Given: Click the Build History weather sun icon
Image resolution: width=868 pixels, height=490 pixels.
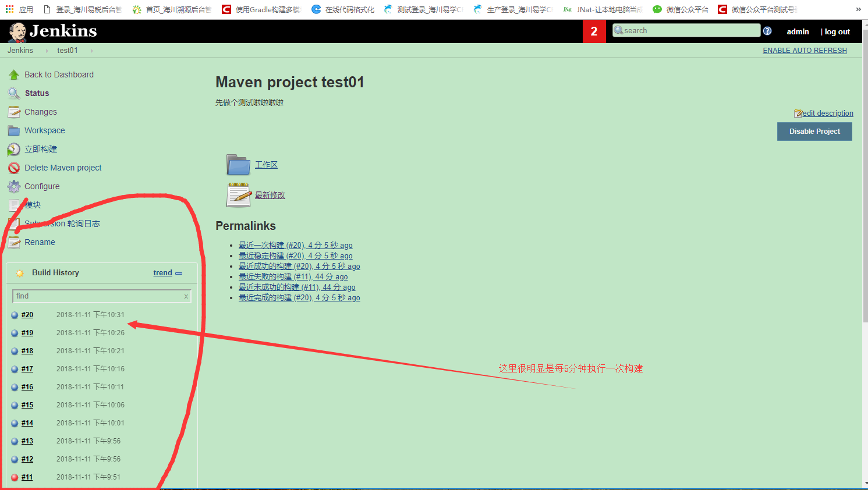Looking at the screenshot, I should tap(20, 273).
